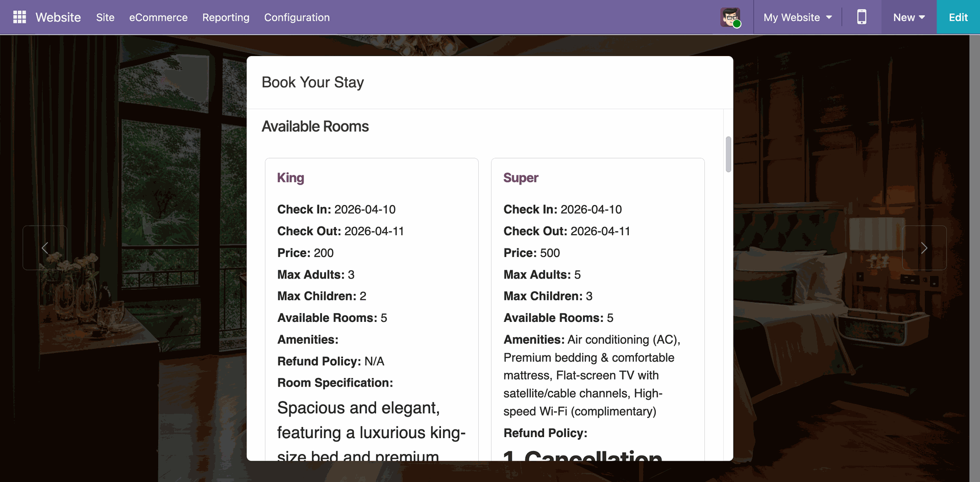Open the My Website switcher dropdown
This screenshot has height=482, width=980.
coord(798,17)
